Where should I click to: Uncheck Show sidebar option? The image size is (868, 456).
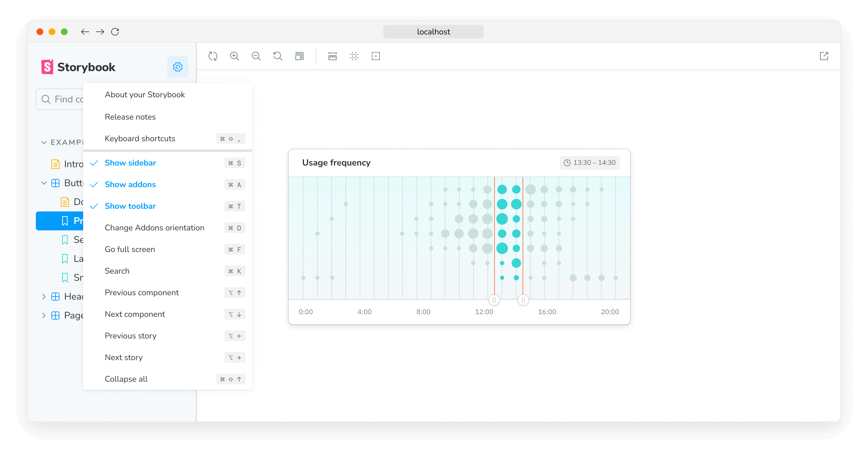point(130,163)
